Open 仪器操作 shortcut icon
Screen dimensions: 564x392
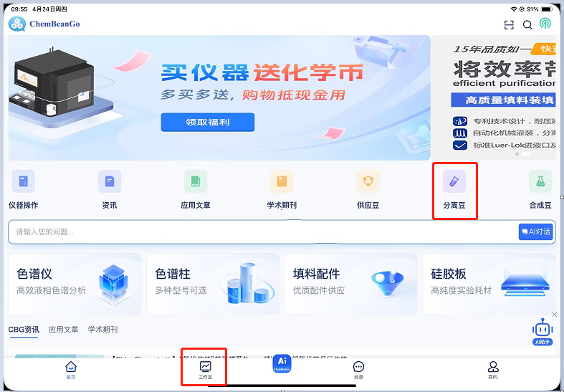tap(24, 182)
